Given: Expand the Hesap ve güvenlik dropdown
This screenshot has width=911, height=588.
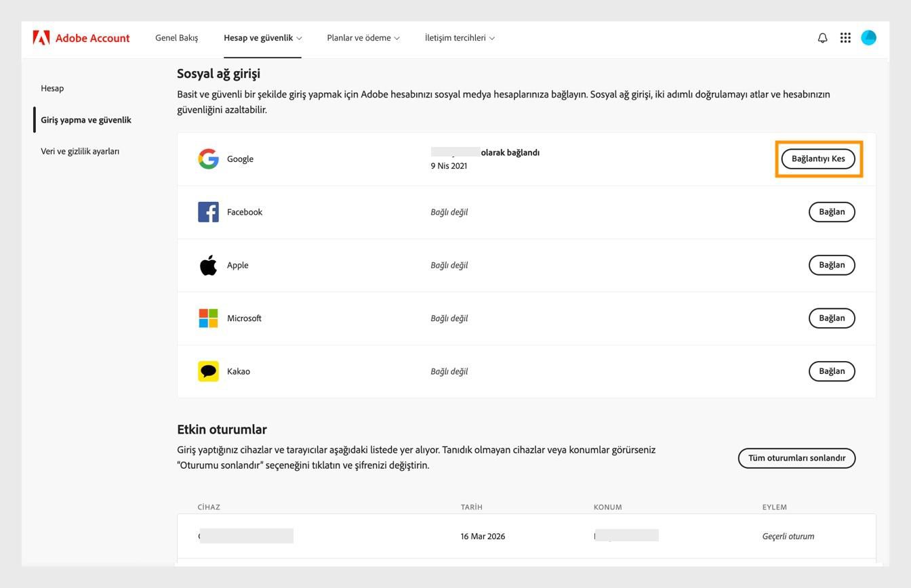Looking at the screenshot, I should tap(262, 38).
